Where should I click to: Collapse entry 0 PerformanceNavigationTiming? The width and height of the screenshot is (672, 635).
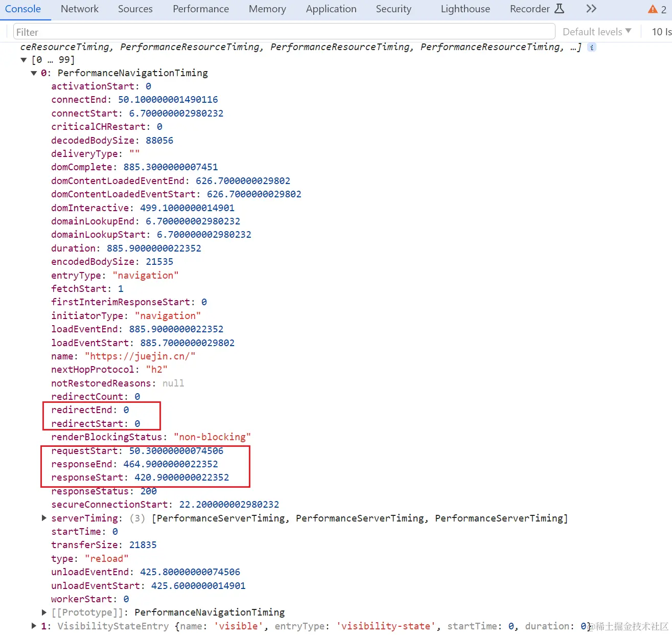(34, 73)
